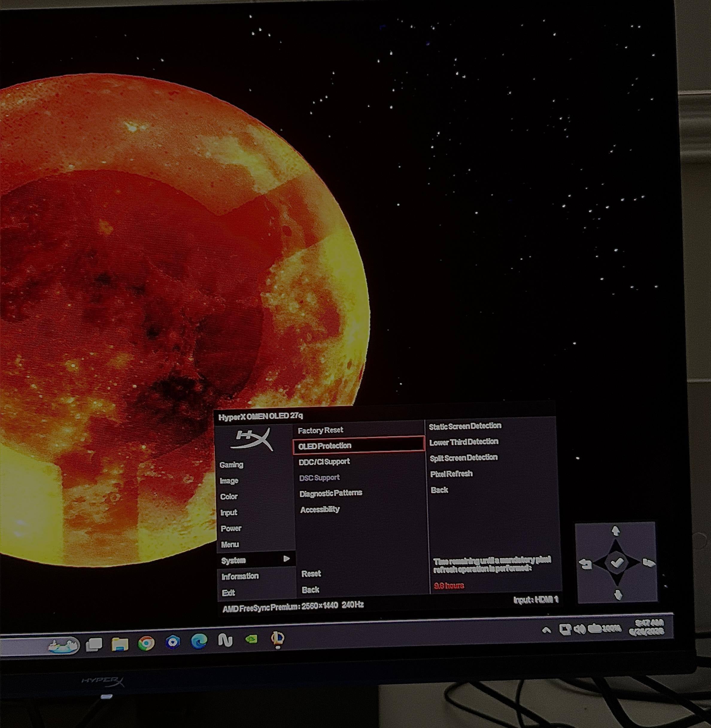Click the Input: HDMI 1 status text
Viewport: 711px width, 728px height.
pyautogui.click(x=536, y=599)
